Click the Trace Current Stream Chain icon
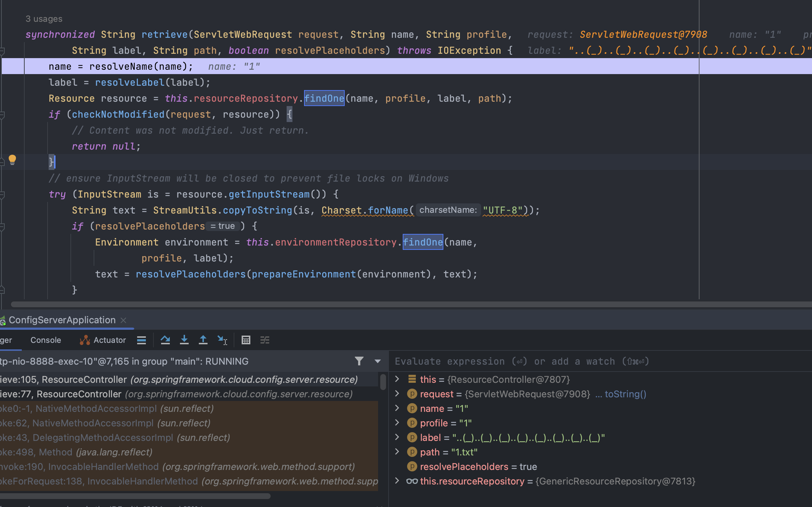Screen dimensions: 812x507 [x=265, y=340]
